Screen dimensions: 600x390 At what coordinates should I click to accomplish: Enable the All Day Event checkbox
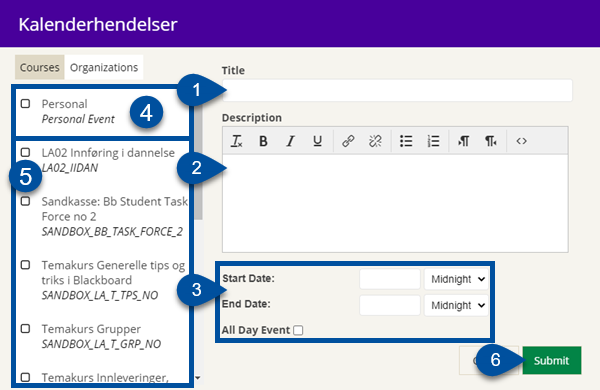pos(298,330)
